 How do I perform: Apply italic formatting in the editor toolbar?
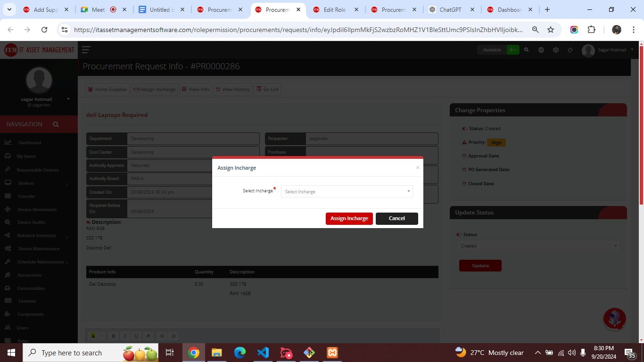pyautogui.click(x=125, y=336)
